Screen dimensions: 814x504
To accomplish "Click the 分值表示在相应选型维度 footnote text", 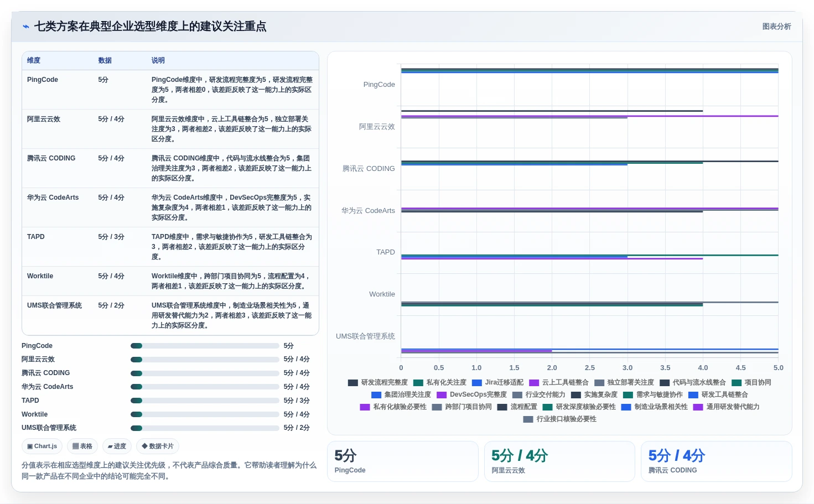I will [x=169, y=471].
